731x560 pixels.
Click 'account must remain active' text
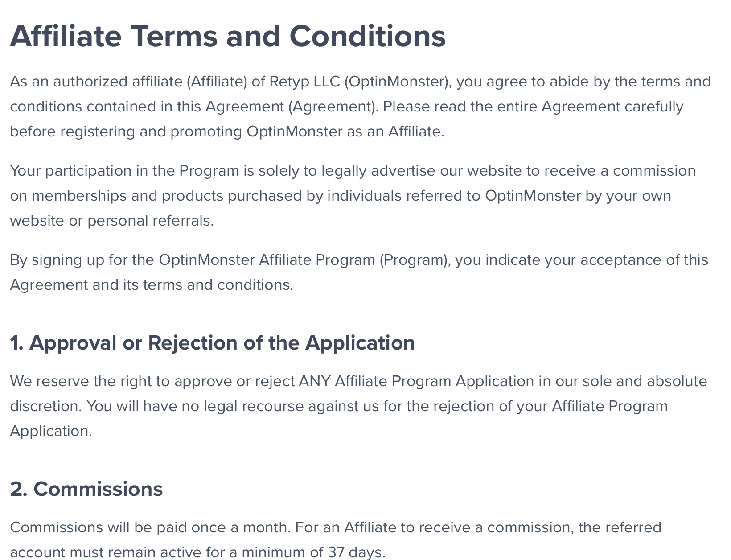point(106,552)
